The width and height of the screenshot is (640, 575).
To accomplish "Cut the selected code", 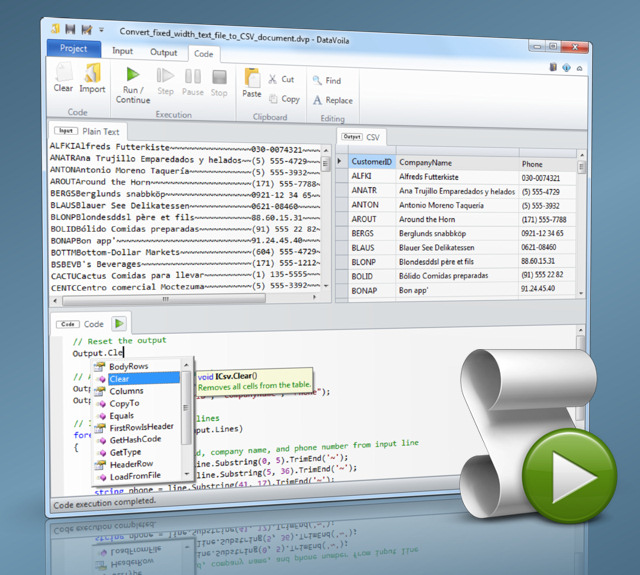I will click(281, 79).
